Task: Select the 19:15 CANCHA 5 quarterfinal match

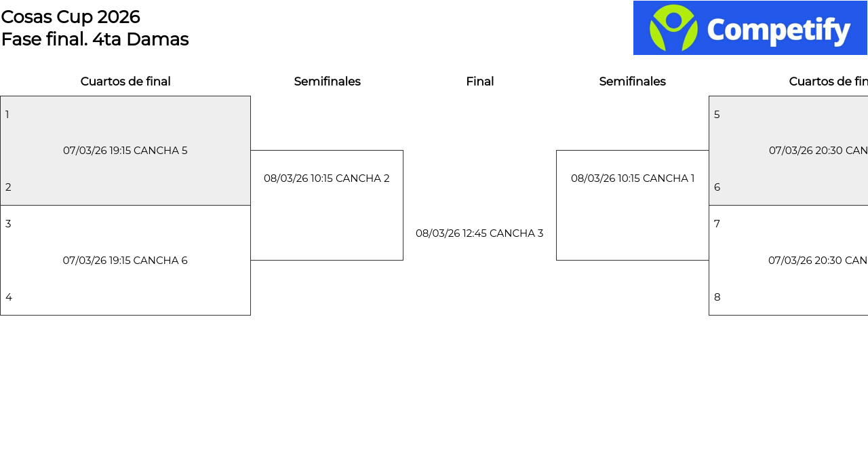Action: 125,151
